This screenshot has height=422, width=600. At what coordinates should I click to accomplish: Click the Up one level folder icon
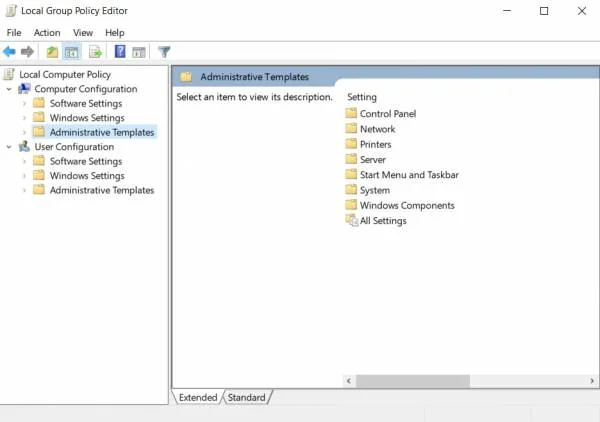coord(52,52)
